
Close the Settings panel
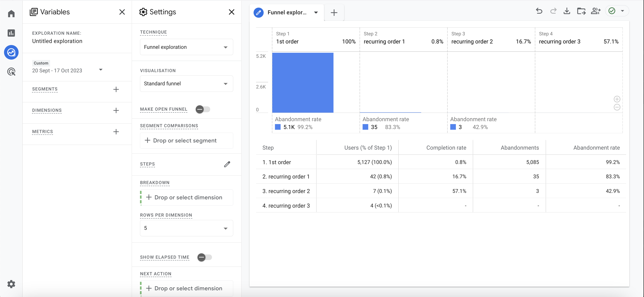(x=231, y=12)
